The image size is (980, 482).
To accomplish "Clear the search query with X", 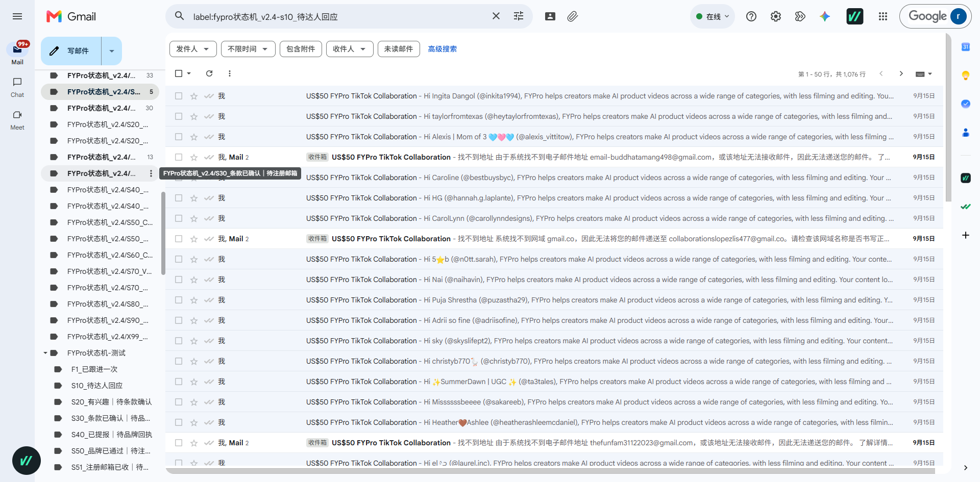I will (496, 16).
